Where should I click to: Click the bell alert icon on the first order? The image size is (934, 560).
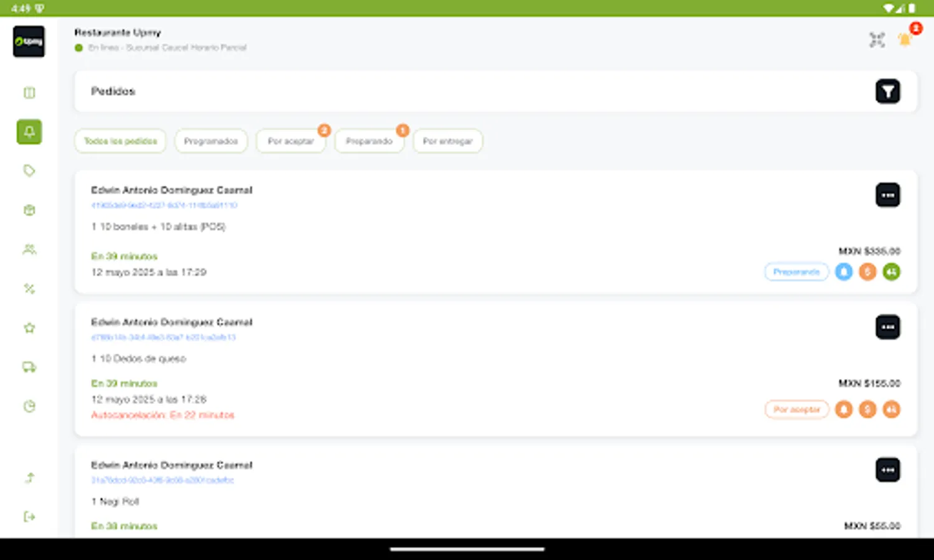(844, 272)
